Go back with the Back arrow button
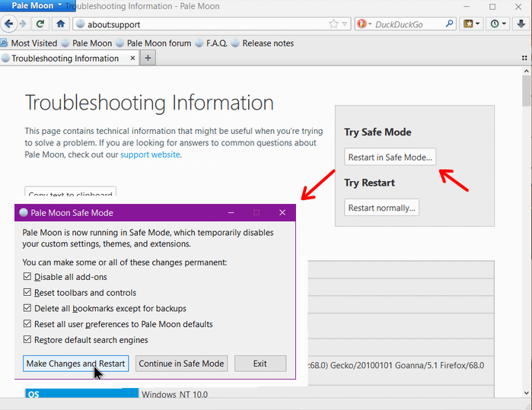This screenshot has height=410, width=532. pos(8,24)
